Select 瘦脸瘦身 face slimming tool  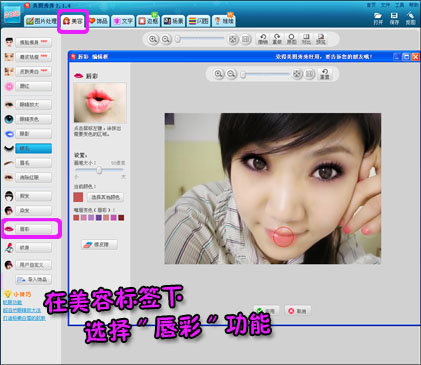click(33, 42)
